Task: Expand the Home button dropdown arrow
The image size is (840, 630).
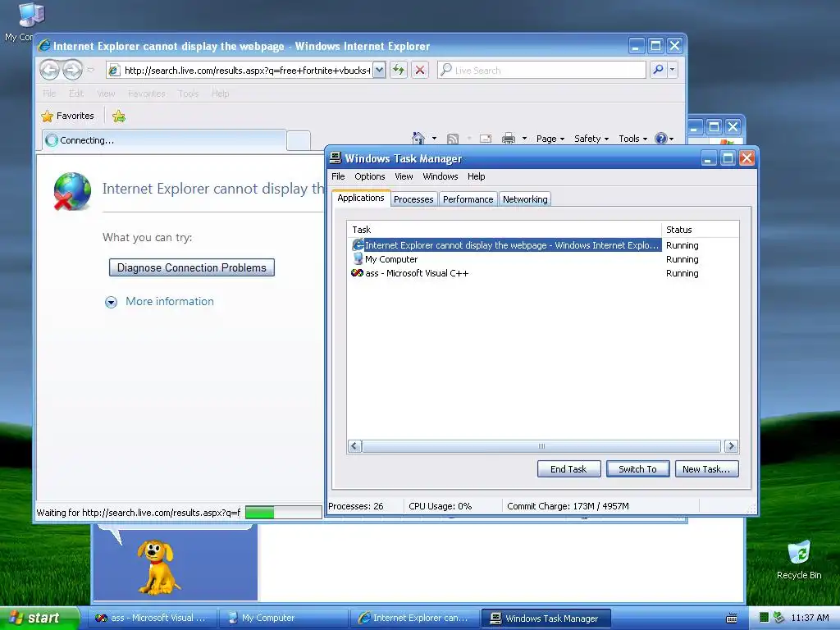Action: click(434, 138)
